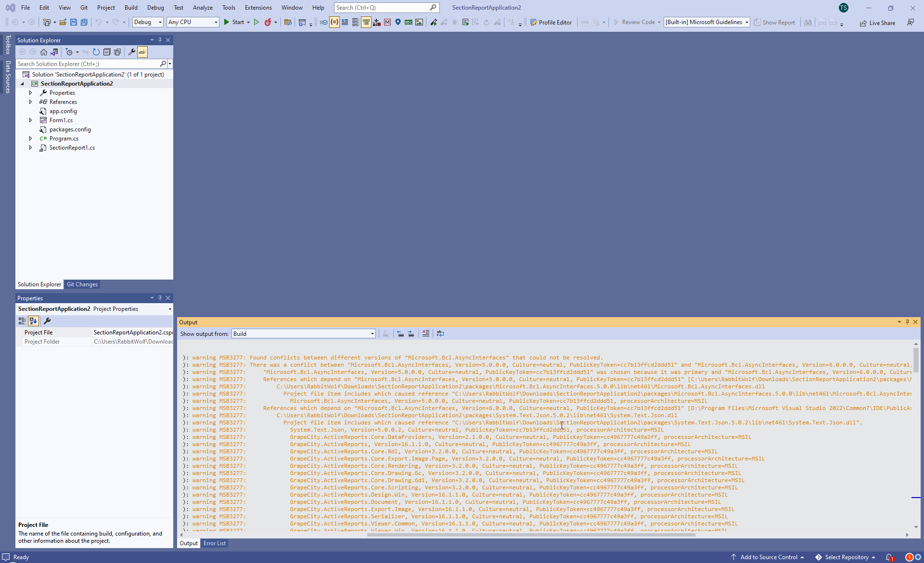
Task: Expand the Form1.cs tree node
Action: (30, 120)
